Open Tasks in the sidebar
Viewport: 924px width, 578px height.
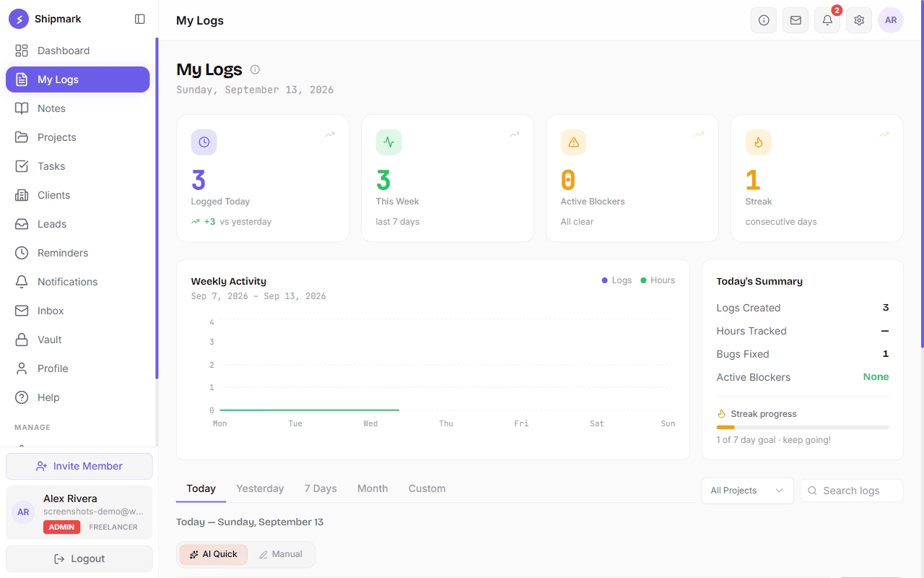78,166
